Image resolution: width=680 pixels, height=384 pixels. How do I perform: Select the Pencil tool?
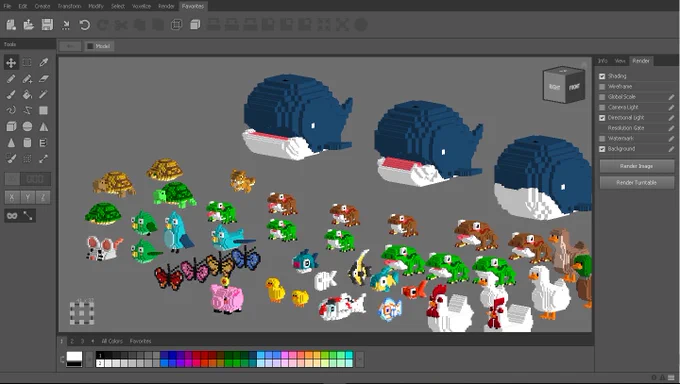click(11, 79)
